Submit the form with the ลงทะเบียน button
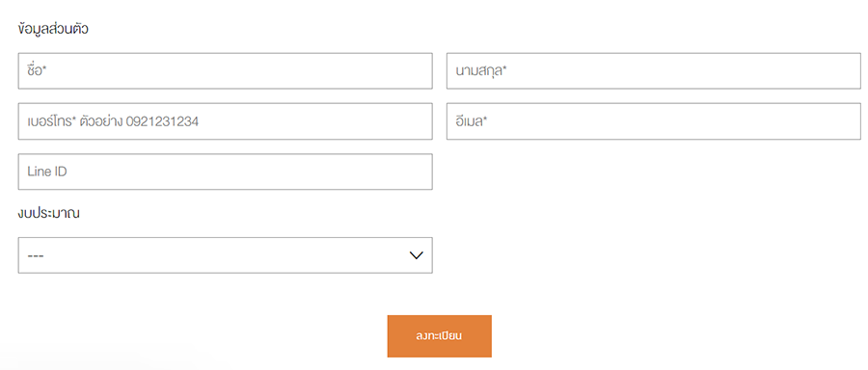The image size is (868, 370). (x=440, y=336)
